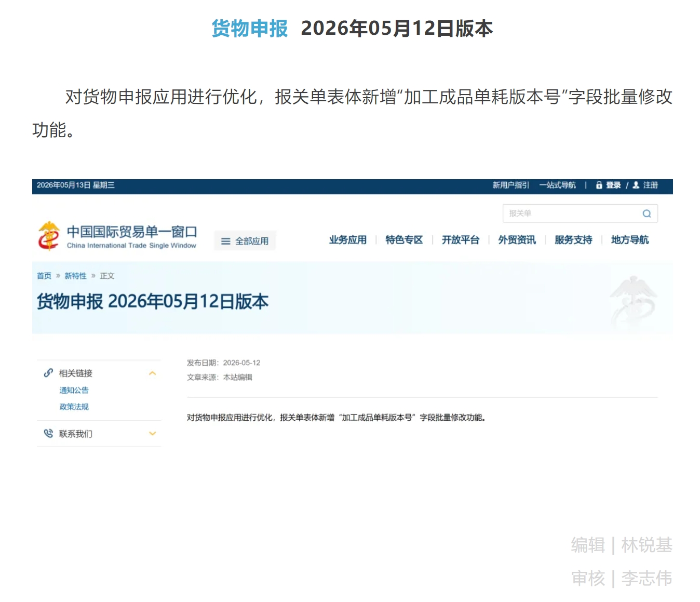
Task: Click the hamburger icon beside 全部应用
Action: pos(225,241)
